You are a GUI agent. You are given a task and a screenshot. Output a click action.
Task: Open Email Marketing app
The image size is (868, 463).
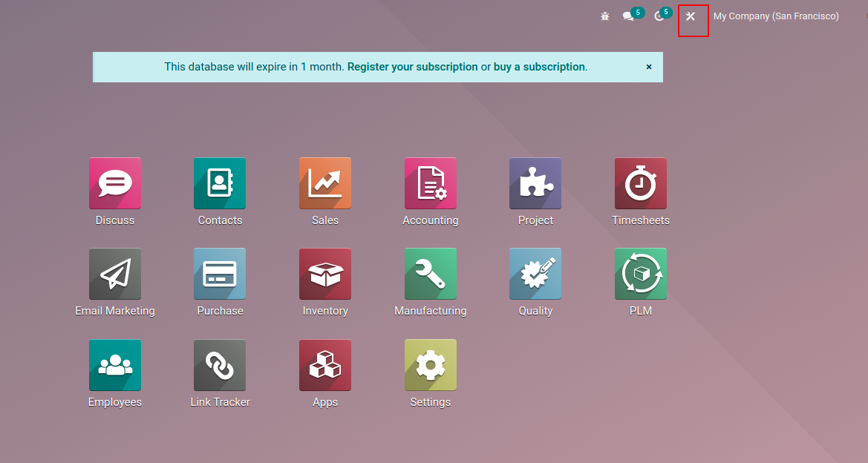(x=115, y=274)
